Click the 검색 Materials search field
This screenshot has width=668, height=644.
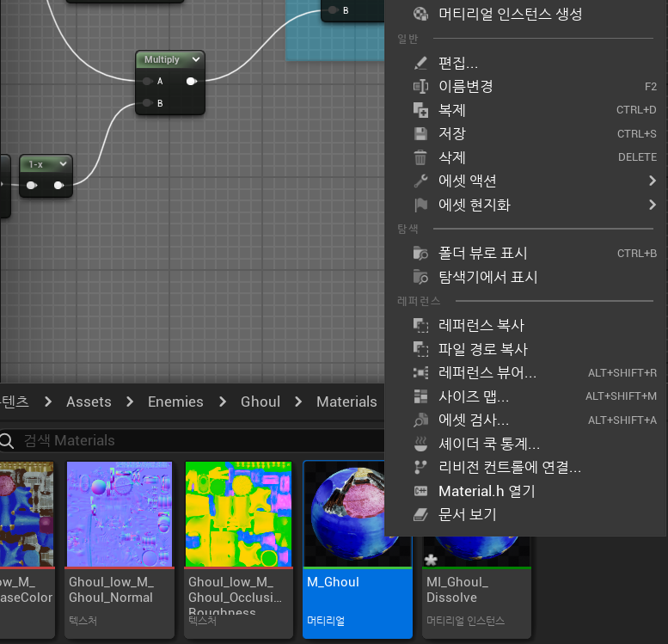click(x=192, y=440)
